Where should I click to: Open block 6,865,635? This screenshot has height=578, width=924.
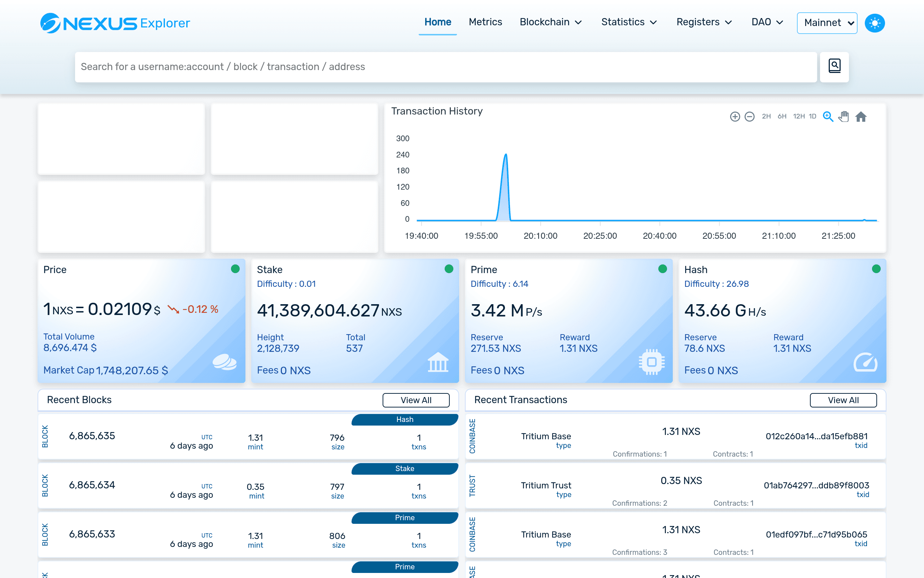[x=92, y=436]
